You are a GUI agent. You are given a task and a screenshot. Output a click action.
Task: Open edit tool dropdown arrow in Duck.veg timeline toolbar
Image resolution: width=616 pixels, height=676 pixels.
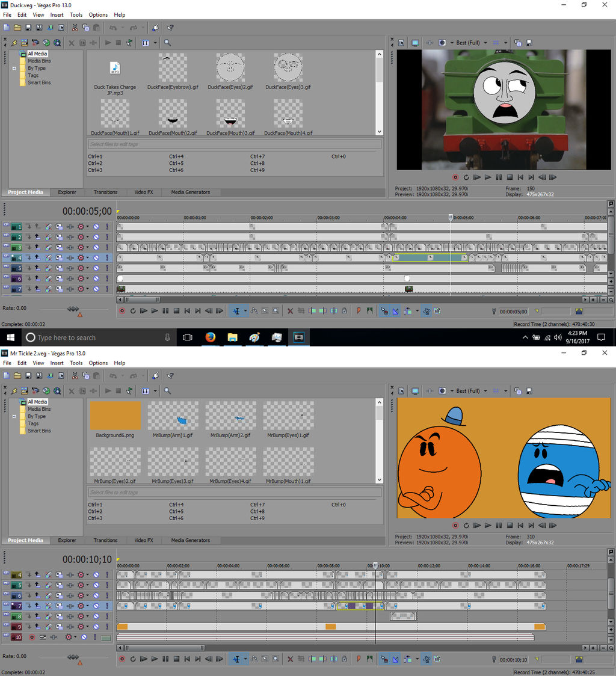(245, 311)
